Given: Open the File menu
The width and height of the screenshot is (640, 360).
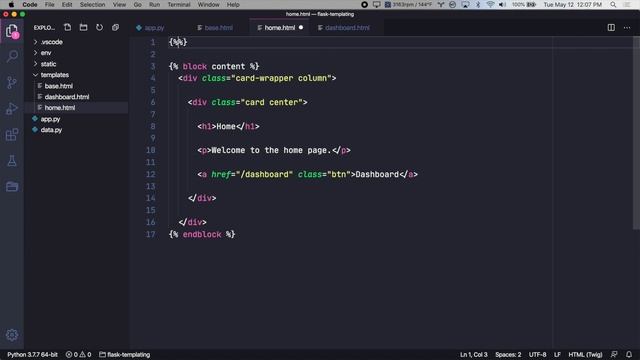Looking at the screenshot, I should tap(49, 5).
